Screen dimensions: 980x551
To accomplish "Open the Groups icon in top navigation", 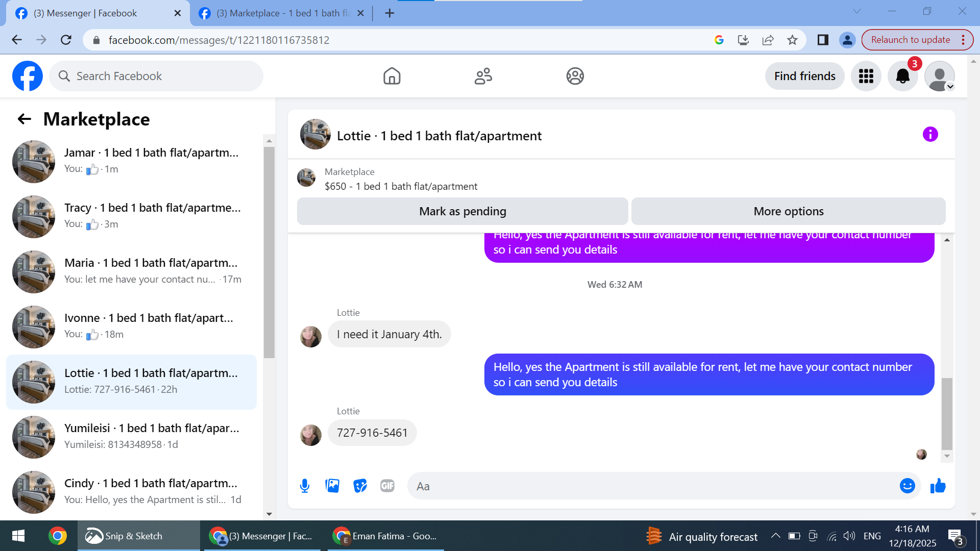I will [x=575, y=76].
